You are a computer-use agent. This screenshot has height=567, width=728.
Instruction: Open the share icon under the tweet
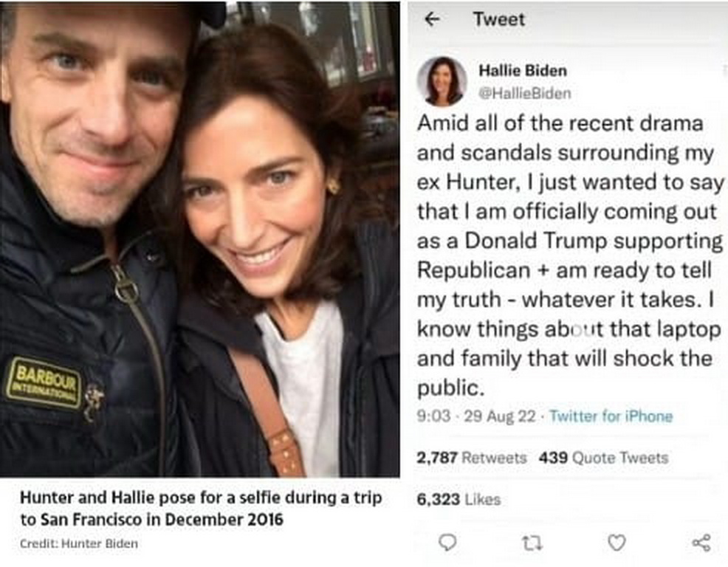click(701, 543)
